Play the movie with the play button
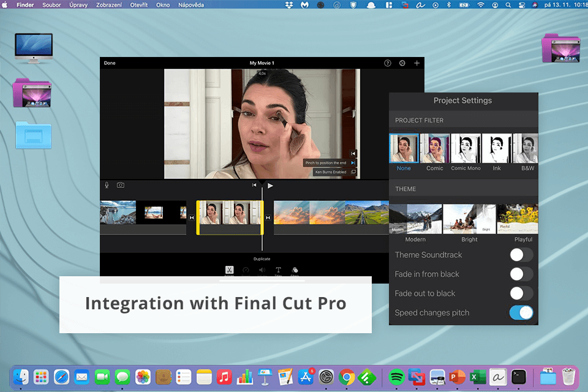The height and width of the screenshot is (392, 588). (x=270, y=186)
